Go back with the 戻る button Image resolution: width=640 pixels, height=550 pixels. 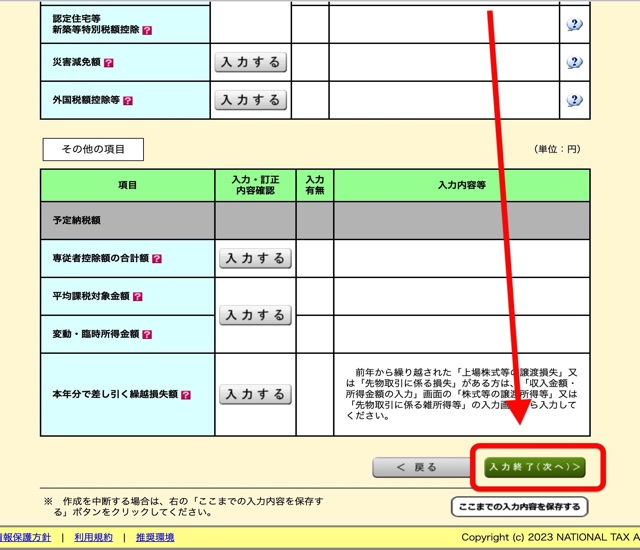(x=416, y=467)
